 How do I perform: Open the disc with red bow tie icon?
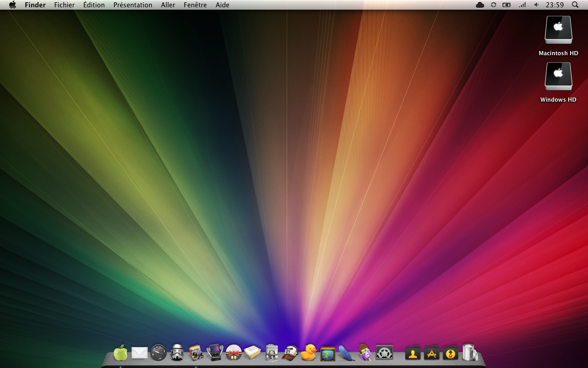pos(234,353)
